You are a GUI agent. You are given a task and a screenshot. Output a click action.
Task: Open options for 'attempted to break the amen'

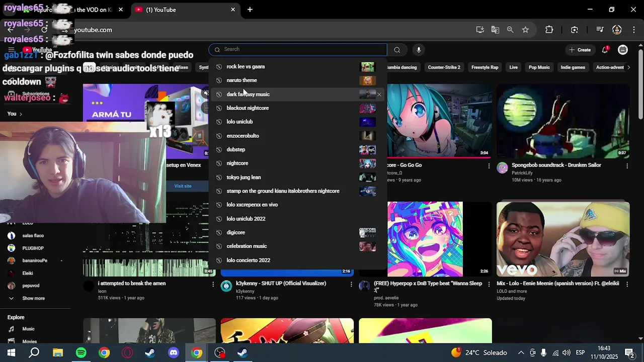(213, 284)
